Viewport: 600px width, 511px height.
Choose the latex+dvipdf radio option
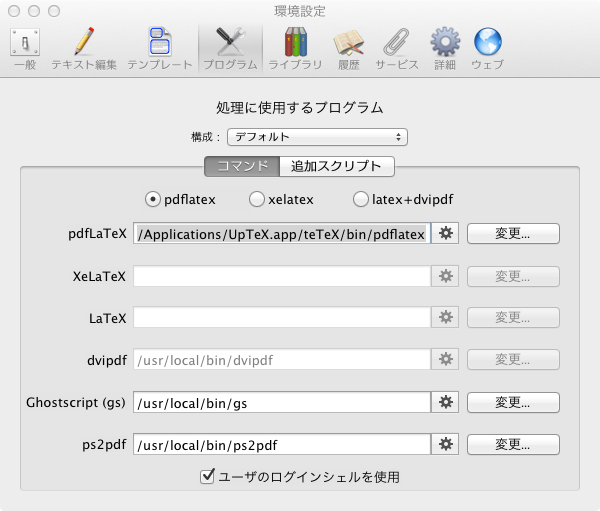(361, 199)
